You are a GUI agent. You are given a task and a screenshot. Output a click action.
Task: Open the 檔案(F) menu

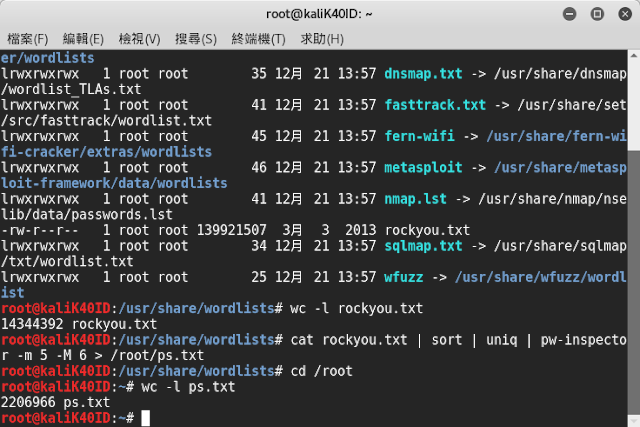(27, 39)
